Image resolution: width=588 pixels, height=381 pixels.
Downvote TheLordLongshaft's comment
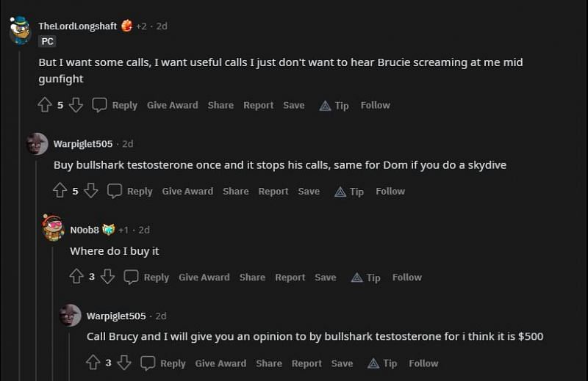click(x=76, y=105)
